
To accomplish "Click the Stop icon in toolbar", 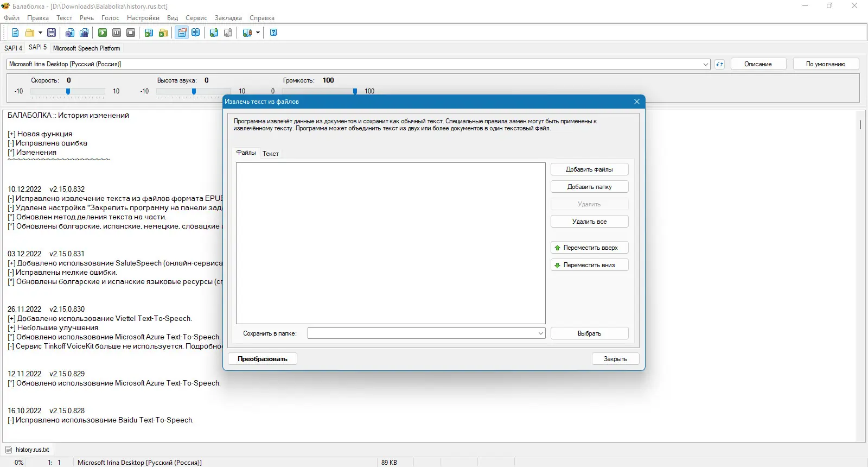I will tap(131, 33).
